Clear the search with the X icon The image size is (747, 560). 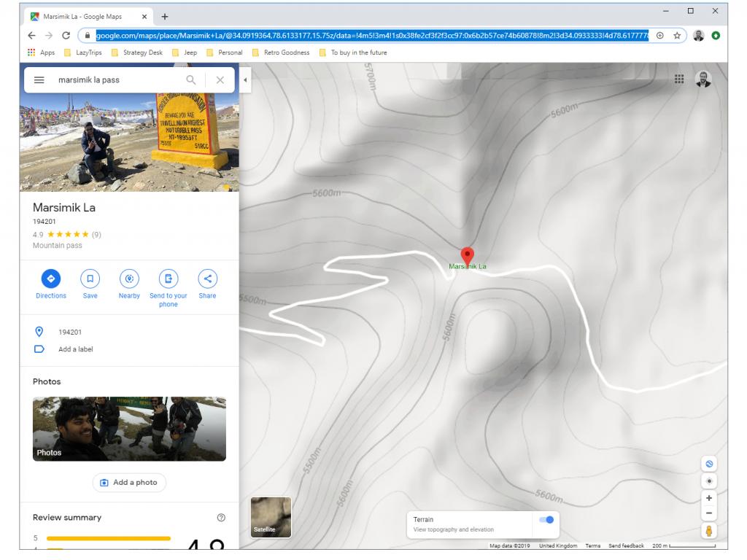tap(220, 80)
